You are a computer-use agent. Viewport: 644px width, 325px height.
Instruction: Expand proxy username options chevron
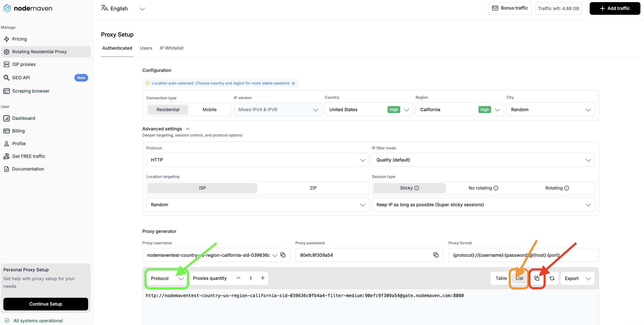pos(275,255)
